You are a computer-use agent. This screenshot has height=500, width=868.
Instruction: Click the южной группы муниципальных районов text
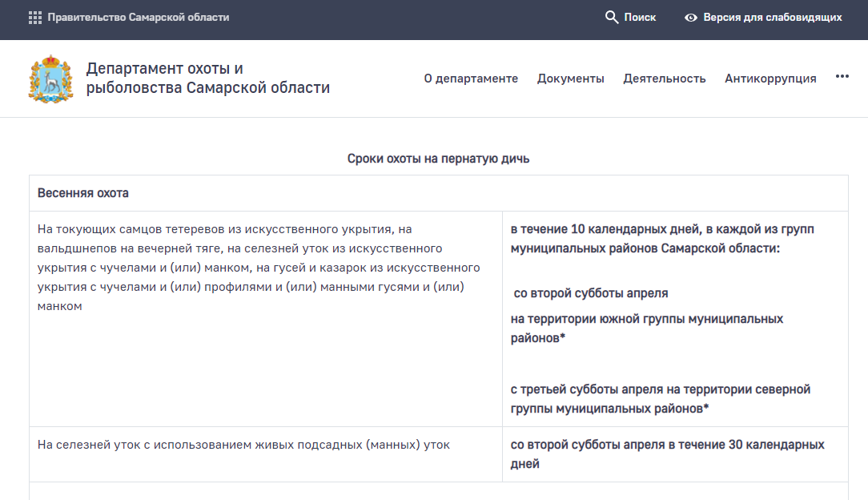646,329
